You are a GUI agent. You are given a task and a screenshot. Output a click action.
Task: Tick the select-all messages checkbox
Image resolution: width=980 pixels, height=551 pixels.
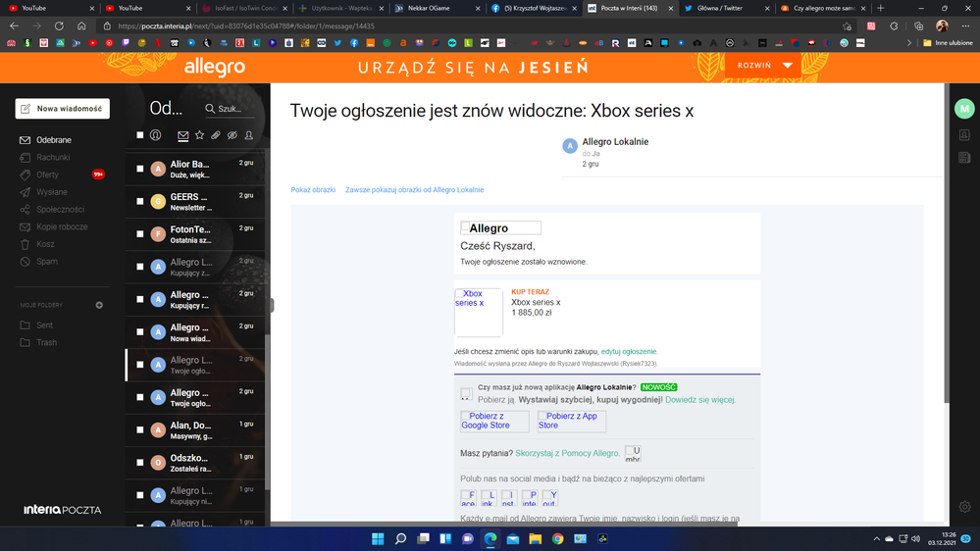140,135
